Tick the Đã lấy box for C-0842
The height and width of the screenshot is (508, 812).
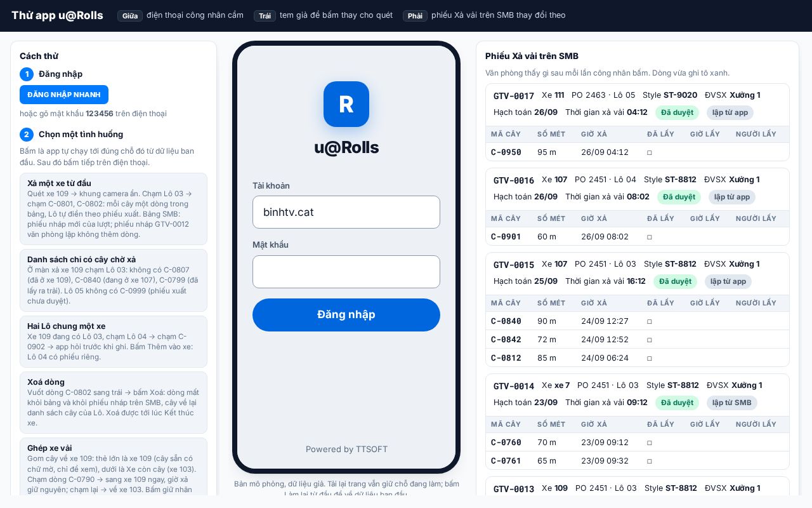tap(649, 340)
